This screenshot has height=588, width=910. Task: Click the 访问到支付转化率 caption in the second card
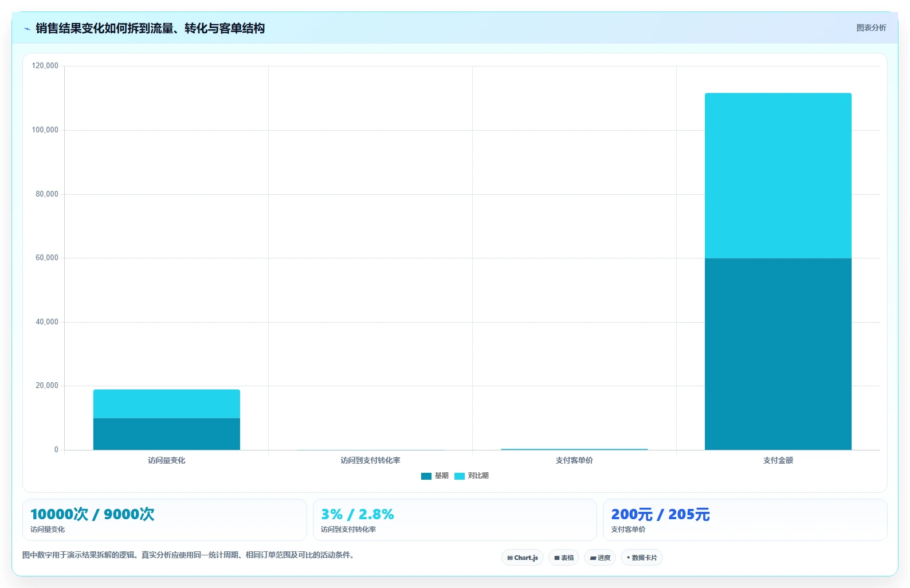pos(348,530)
